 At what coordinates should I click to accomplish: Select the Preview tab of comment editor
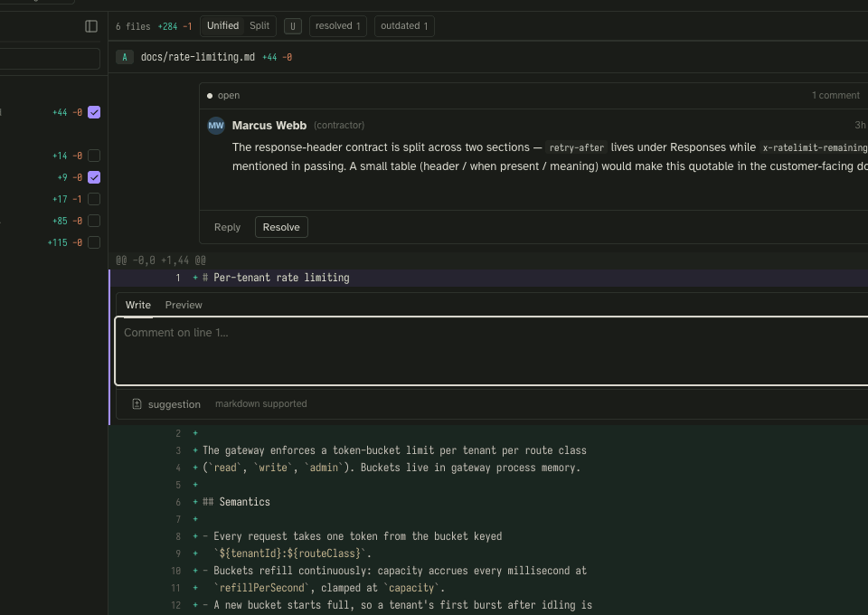click(184, 305)
